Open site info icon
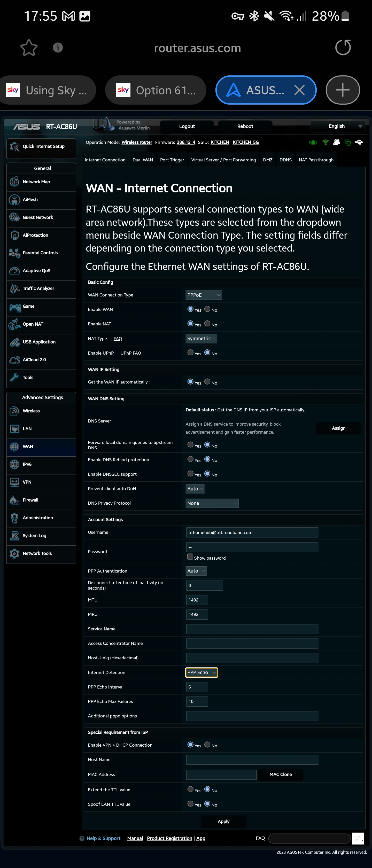The height and width of the screenshot is (868, 372). (58, 48)
